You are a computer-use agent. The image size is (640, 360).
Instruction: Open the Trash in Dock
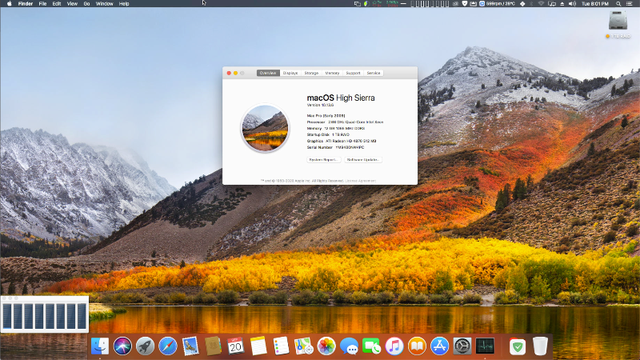tap(540, 346)
